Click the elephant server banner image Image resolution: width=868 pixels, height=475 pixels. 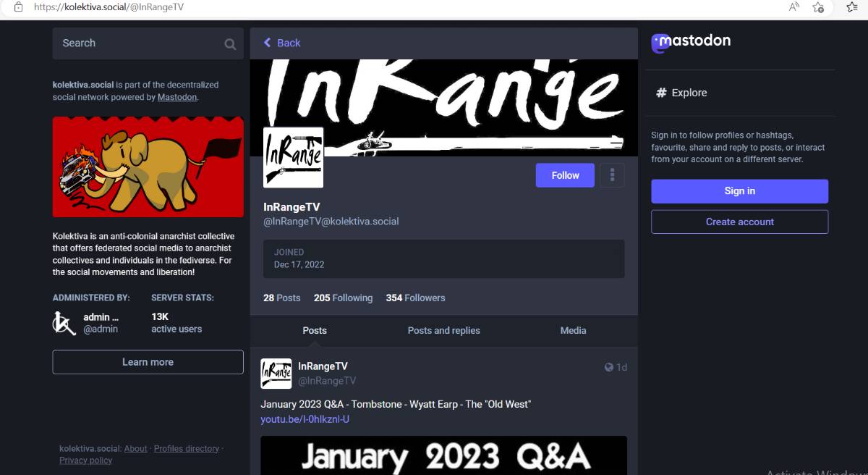[148, 167]
